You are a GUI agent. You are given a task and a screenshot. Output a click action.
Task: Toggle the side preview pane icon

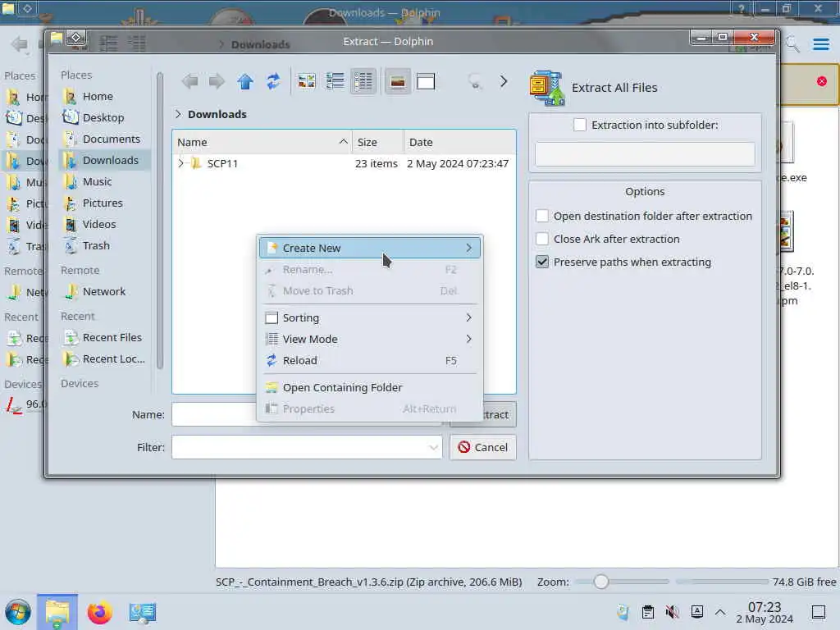[426, 81]
